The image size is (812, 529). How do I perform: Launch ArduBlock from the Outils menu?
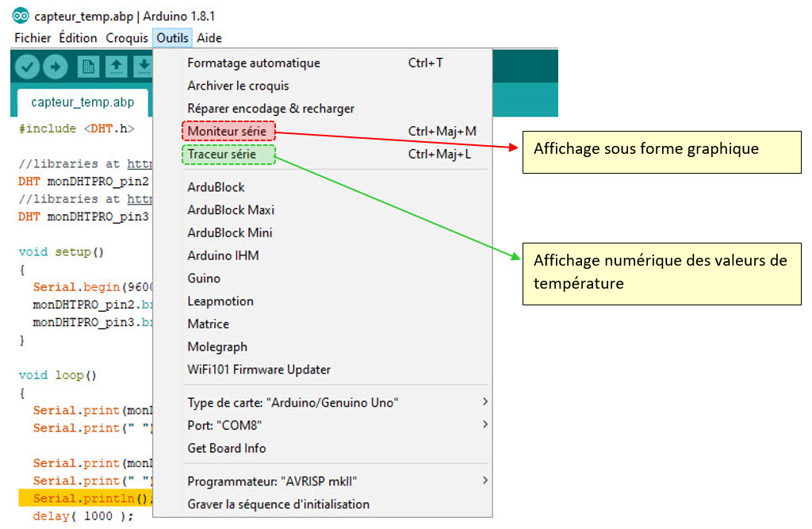216,187
